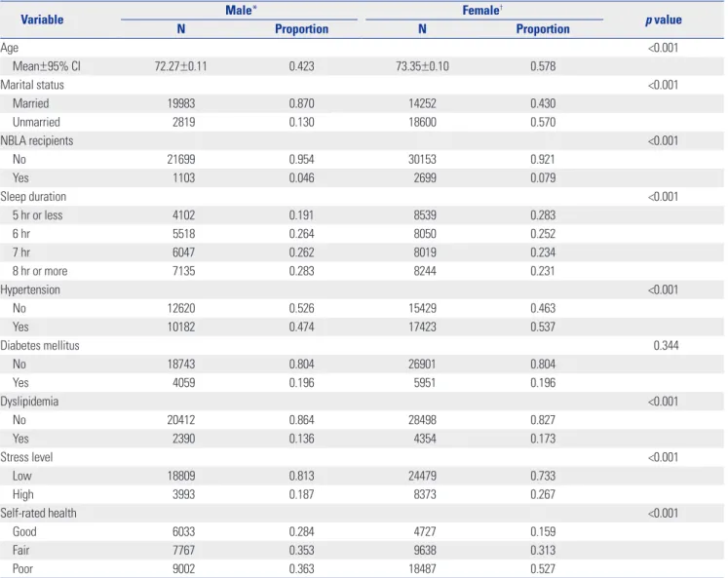Screen dimensions: 728x578
Task: Select the Mean±95% CI row label
Action: [x=47, y=66]
